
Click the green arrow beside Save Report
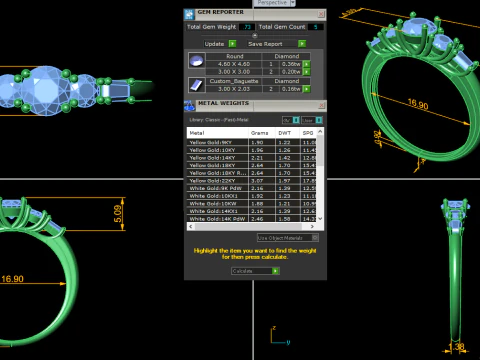coord(302,44)
